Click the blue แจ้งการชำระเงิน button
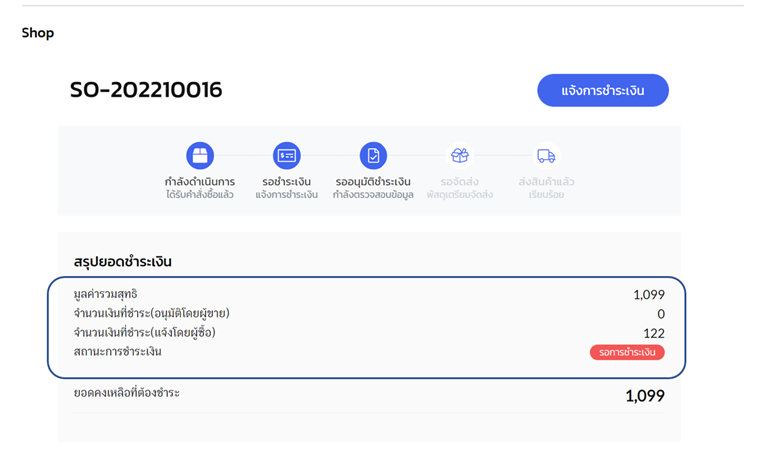Screen dimensions: 767x451 point(602,90)
